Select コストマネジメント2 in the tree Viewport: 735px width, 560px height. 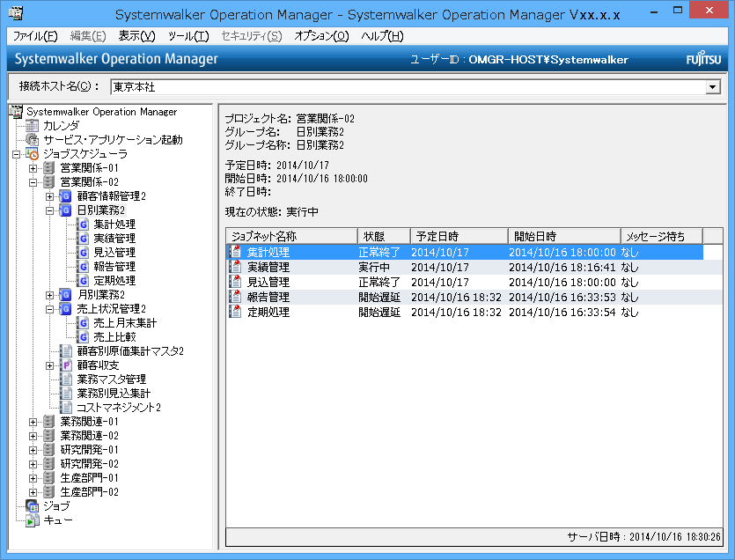coord(119,408)
